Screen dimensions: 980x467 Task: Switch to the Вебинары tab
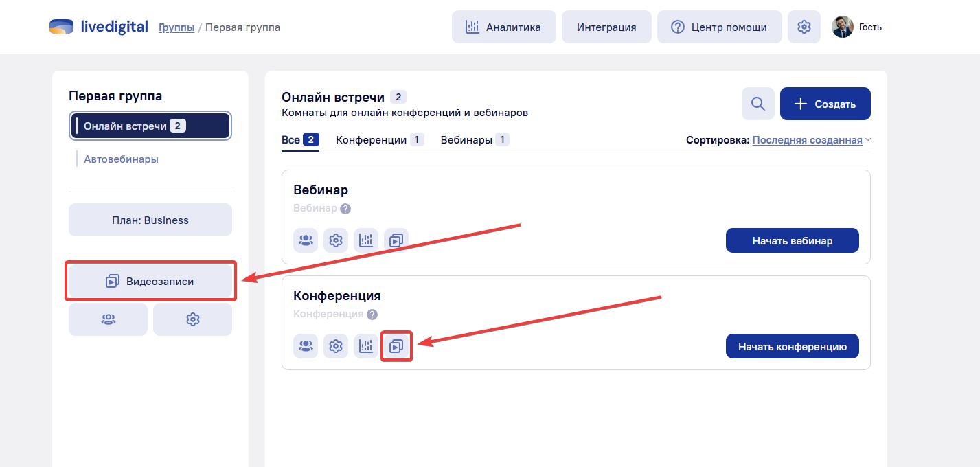point(474,140)
